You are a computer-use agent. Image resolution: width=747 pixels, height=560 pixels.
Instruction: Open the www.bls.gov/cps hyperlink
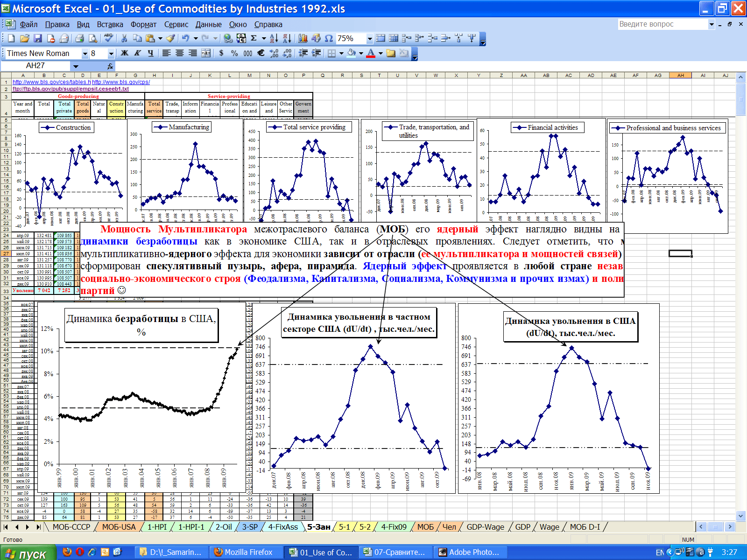[121, 82]
